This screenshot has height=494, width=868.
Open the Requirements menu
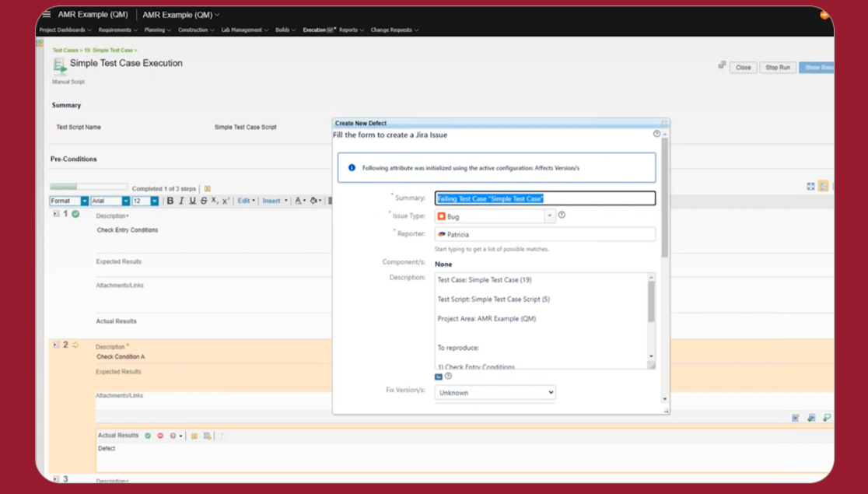tap(117, 30)
